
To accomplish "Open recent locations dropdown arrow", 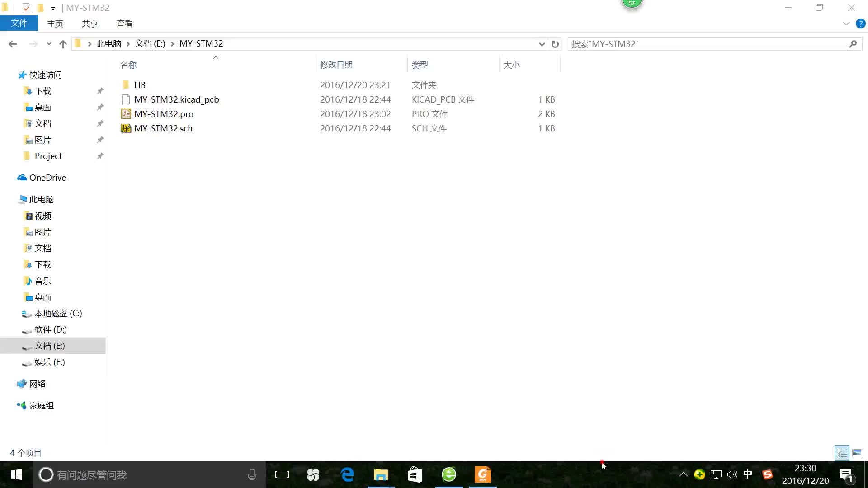I will (49, 44).
